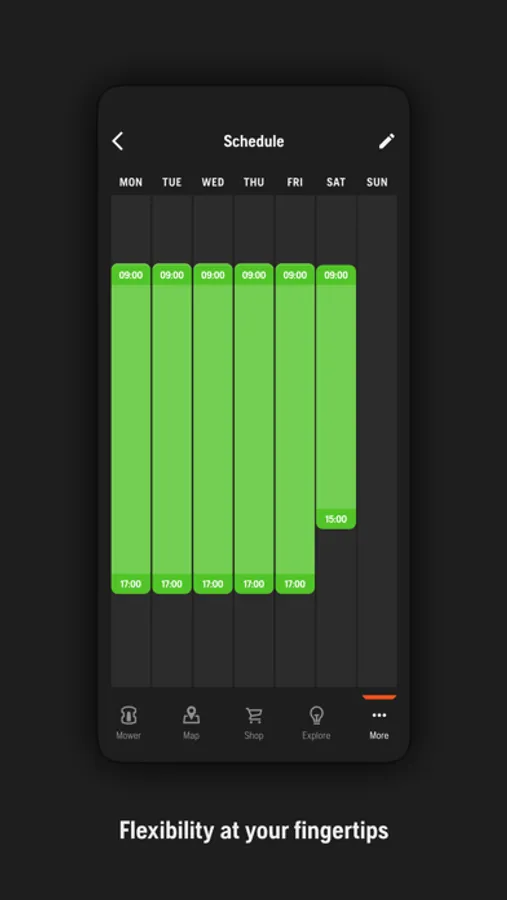Tap the More three-dots icon

[x=379, y=715]
